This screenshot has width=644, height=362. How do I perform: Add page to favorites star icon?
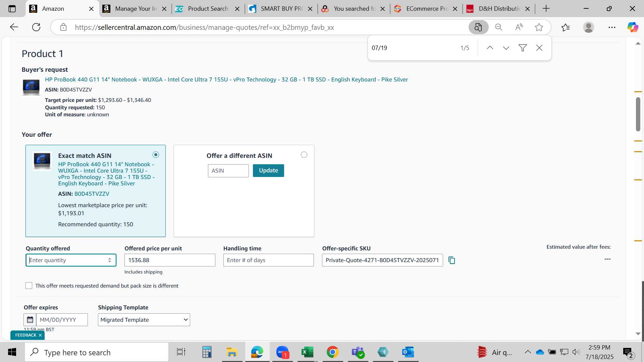pyautogui.click(x=539, y=27)
